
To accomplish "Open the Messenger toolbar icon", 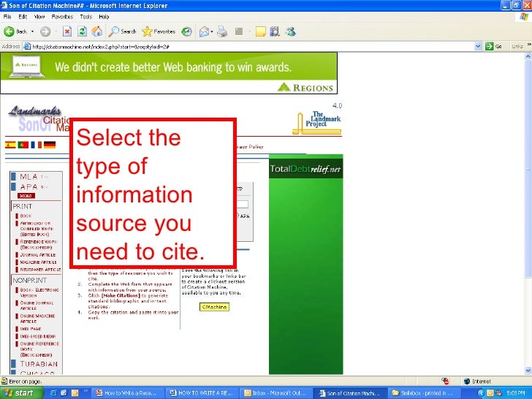I will [290, 31].
